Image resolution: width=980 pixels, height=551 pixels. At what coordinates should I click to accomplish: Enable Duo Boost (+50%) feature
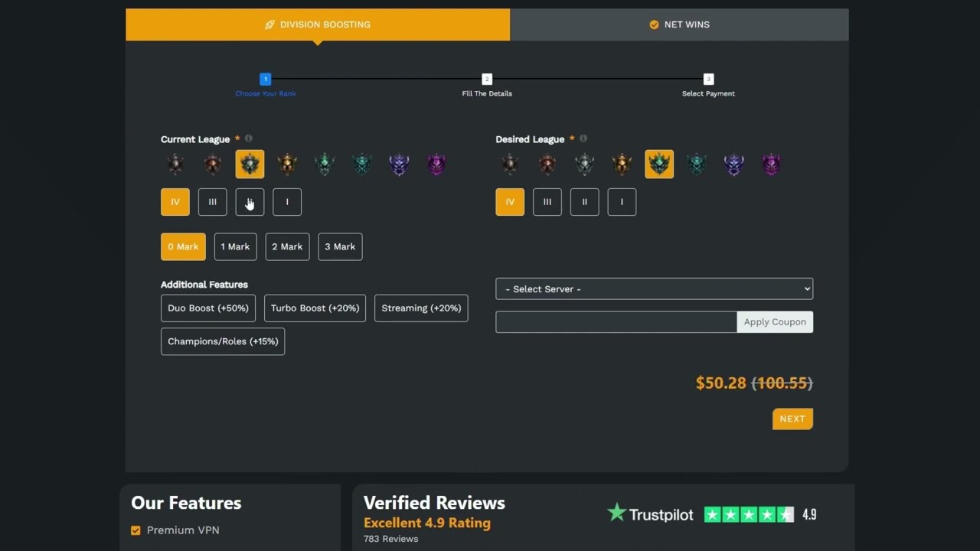click(208, 308)
